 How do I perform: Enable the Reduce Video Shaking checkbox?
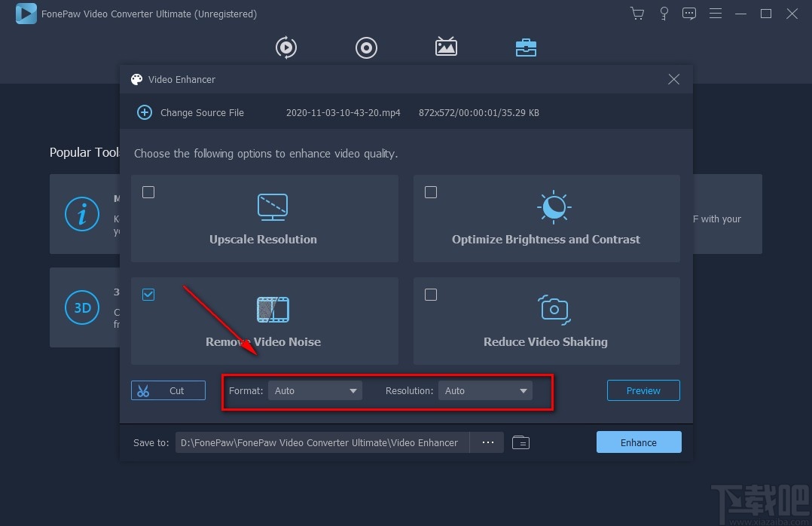(x=431, y=295)
